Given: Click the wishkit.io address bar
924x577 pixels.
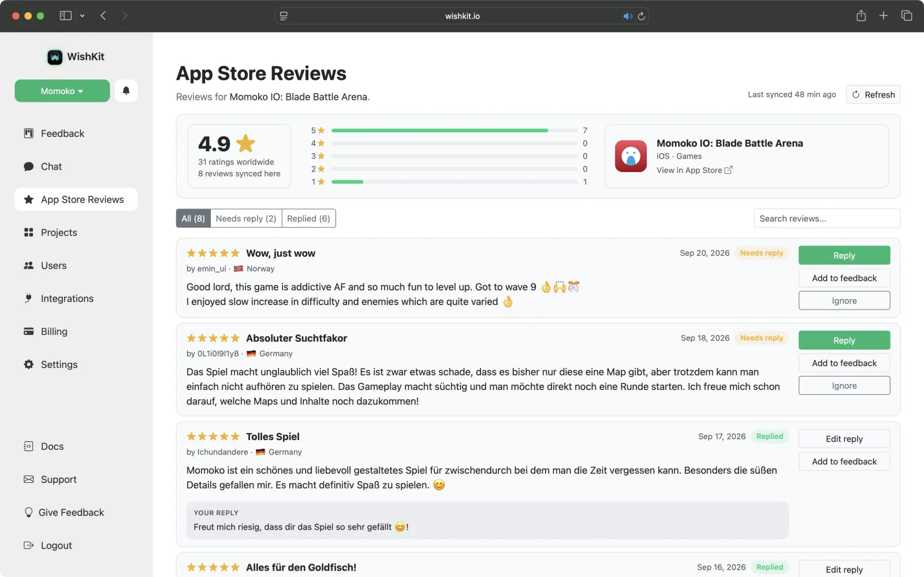Looking at the screenshot, I should (x=462, y=16).
